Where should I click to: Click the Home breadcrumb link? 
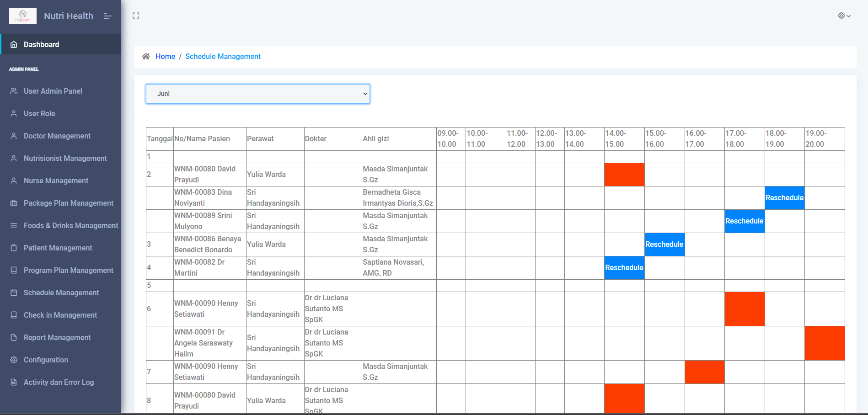[165, 56]
